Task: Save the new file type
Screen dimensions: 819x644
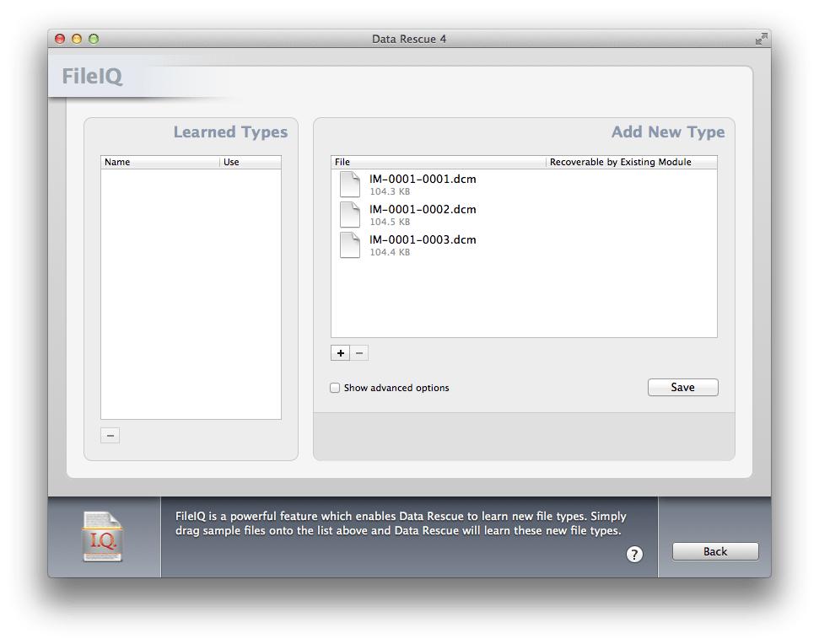Action: (x=682, y=387)
